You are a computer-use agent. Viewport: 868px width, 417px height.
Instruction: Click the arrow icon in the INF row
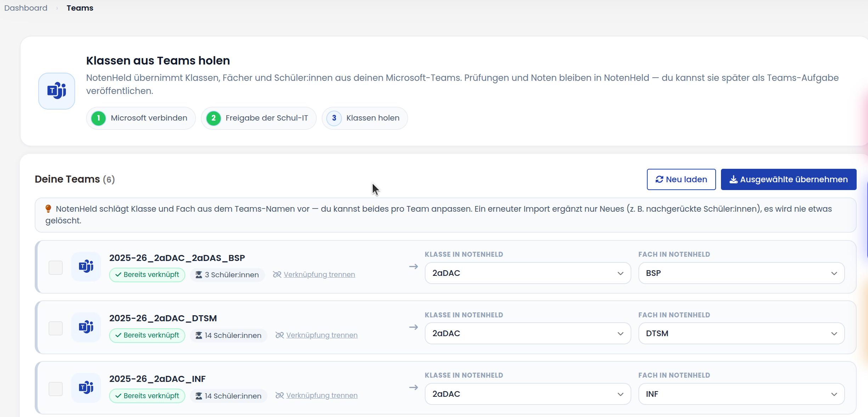413,387
